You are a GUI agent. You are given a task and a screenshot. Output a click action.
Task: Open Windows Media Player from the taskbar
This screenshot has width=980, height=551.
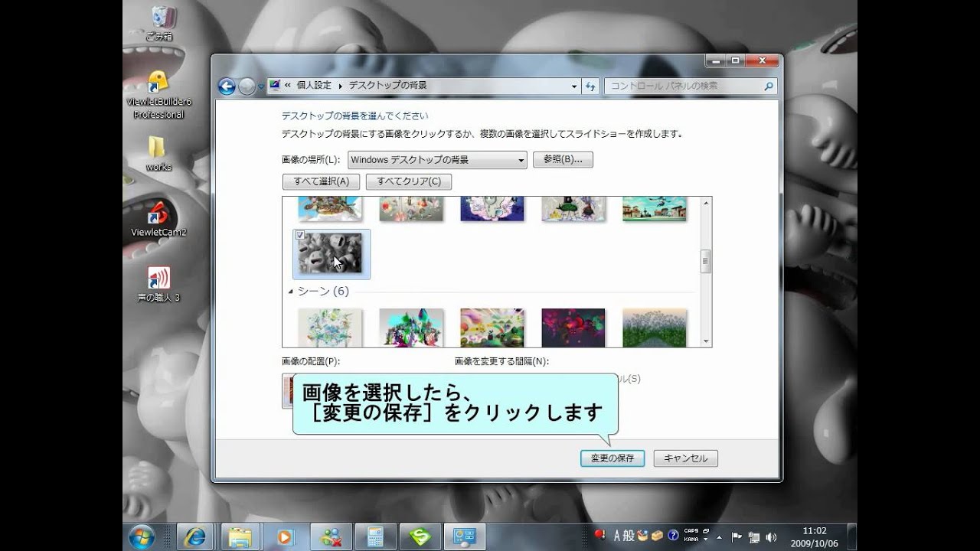[285, 536]
